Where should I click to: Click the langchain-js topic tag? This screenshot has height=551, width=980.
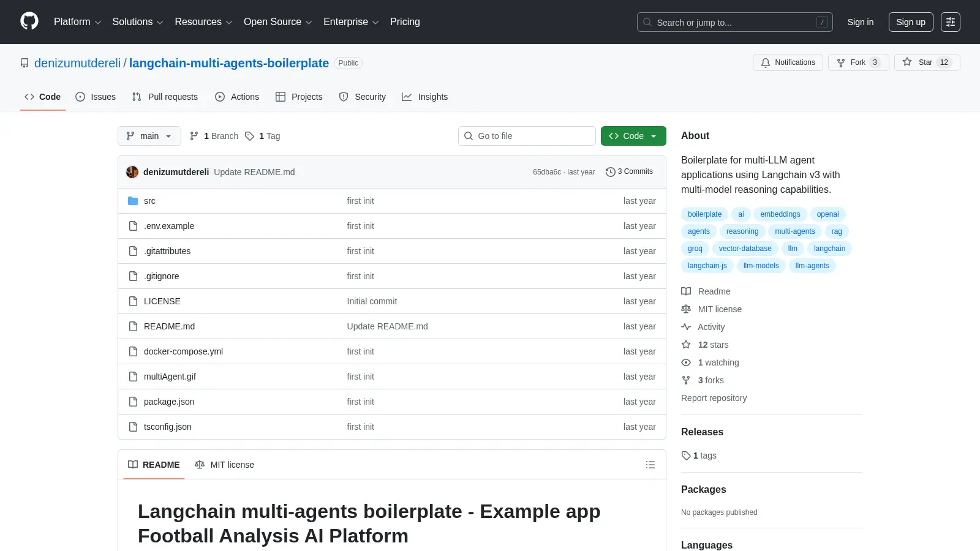707,266
